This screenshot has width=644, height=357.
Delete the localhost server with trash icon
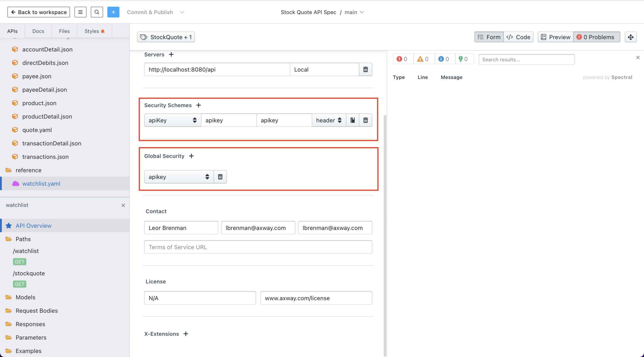(x=365, y=69)
